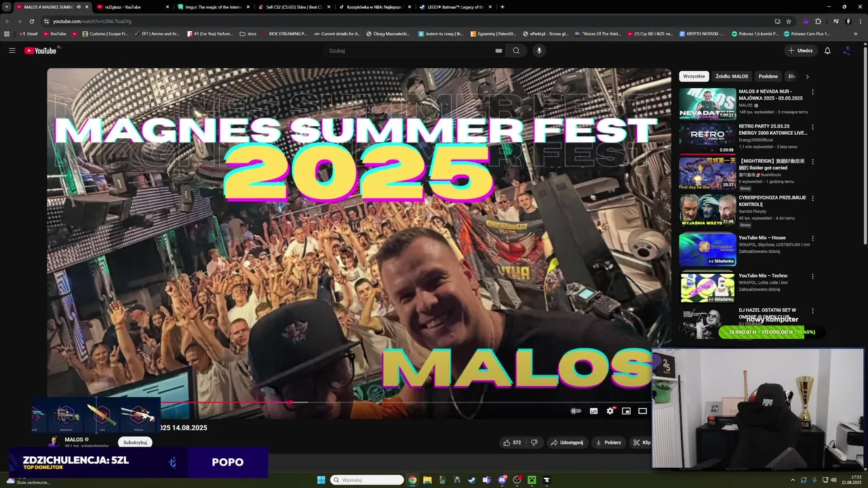
Task: Download the video with Pobierz
Action: 608,443
